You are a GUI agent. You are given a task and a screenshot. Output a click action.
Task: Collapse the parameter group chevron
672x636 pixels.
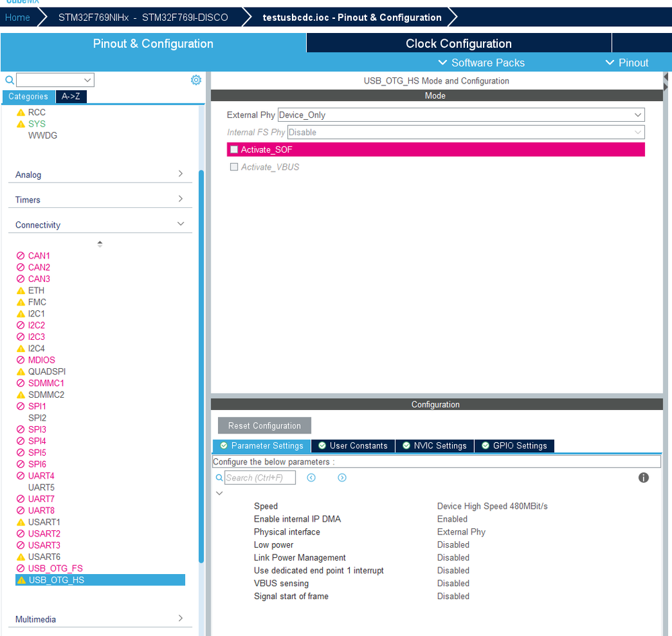point(219,493)
